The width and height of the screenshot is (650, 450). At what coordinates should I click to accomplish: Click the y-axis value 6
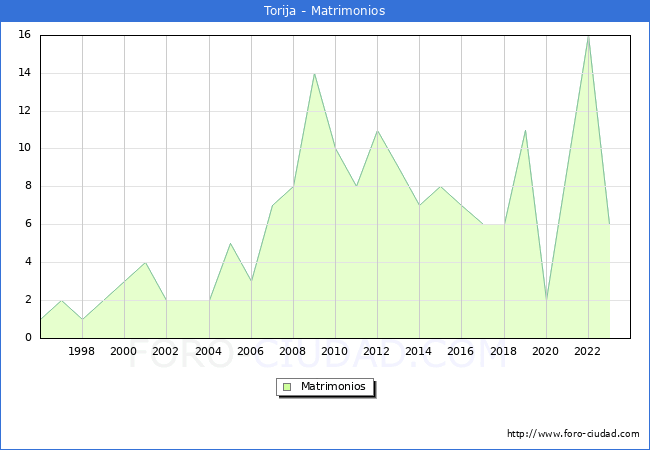click(28, 224)
